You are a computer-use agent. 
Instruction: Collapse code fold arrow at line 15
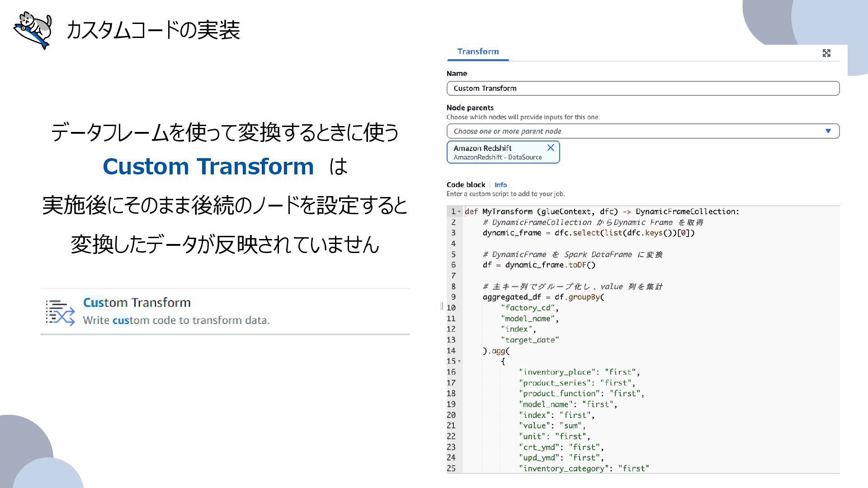pyautogui.click(x=459, y=361)
